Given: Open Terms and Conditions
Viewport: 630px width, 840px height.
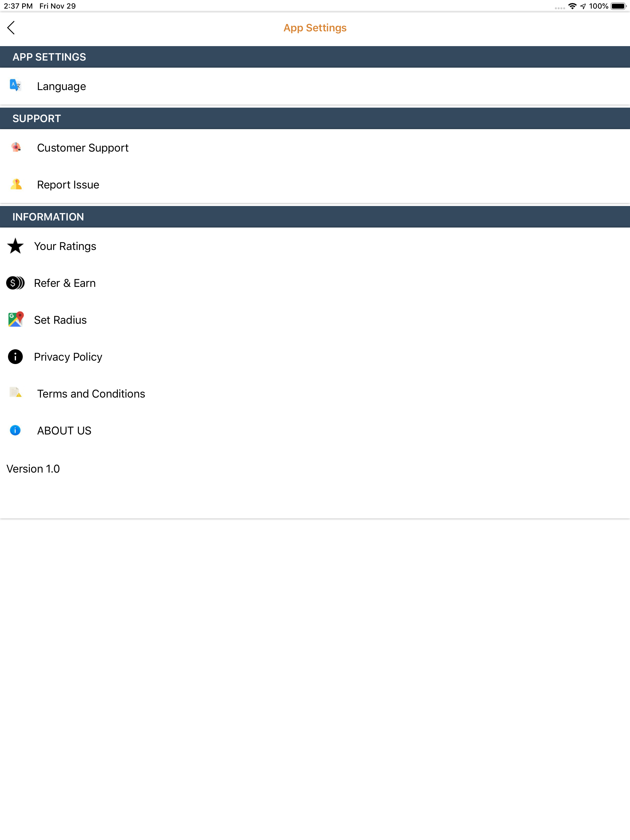Looking at the screenshot, I should click(91, 394).
